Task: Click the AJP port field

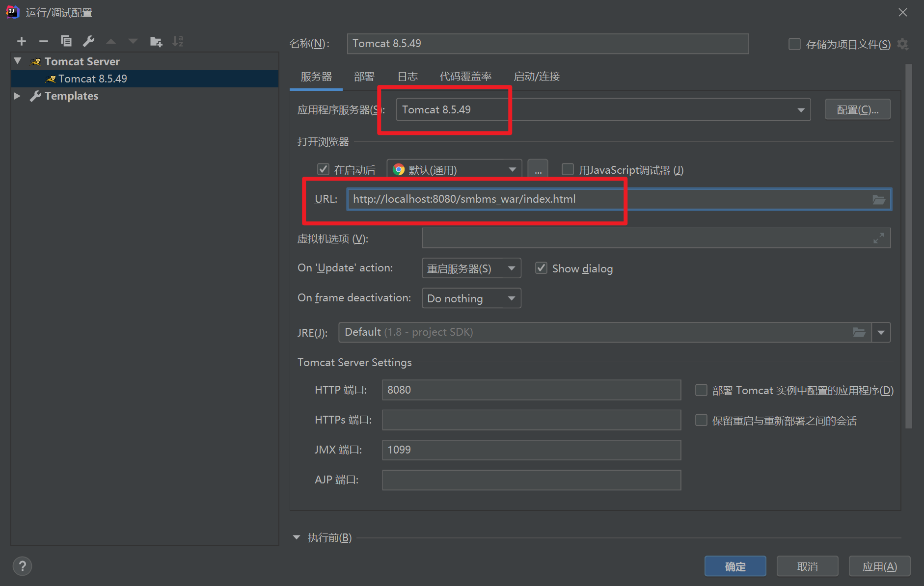Action: (531, 479)
